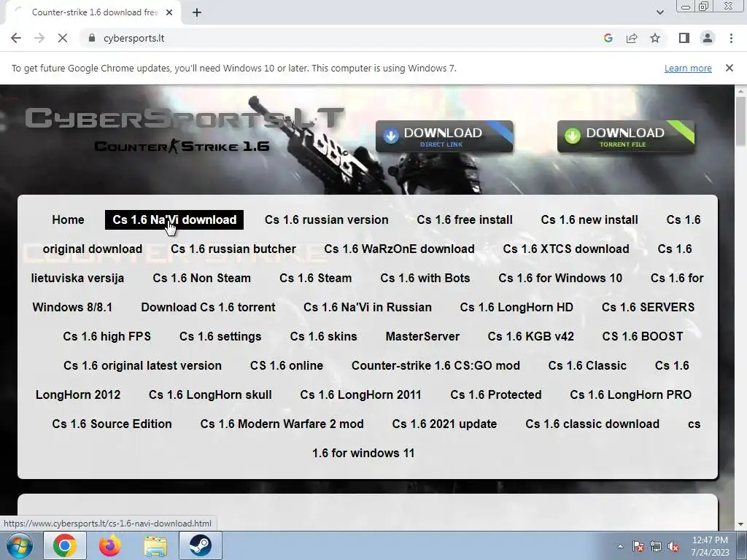Viewport: 747px width, 560px height.
Task: Open CS 1.6 BOOST link
Action: 643,336
